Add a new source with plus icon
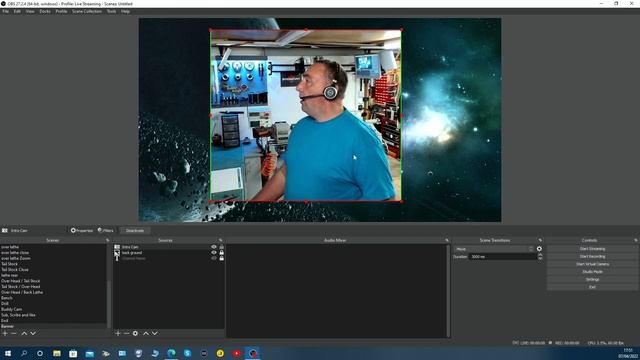 (x=118, y=333)
